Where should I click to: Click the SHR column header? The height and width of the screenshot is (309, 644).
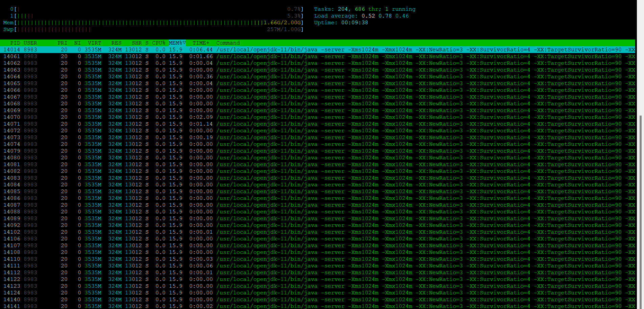(137, 43)
